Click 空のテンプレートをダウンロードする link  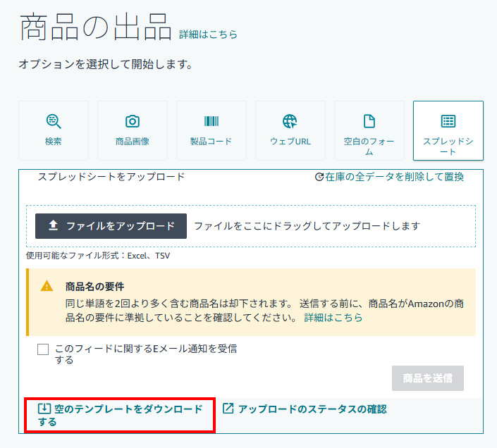120,415
